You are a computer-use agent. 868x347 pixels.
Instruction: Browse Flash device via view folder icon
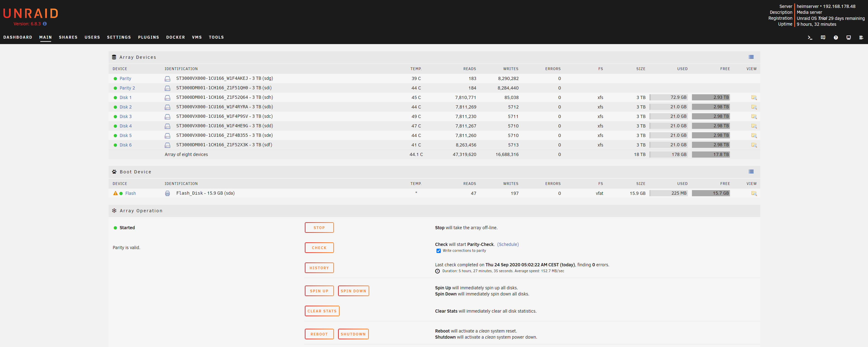coord(754,194)
